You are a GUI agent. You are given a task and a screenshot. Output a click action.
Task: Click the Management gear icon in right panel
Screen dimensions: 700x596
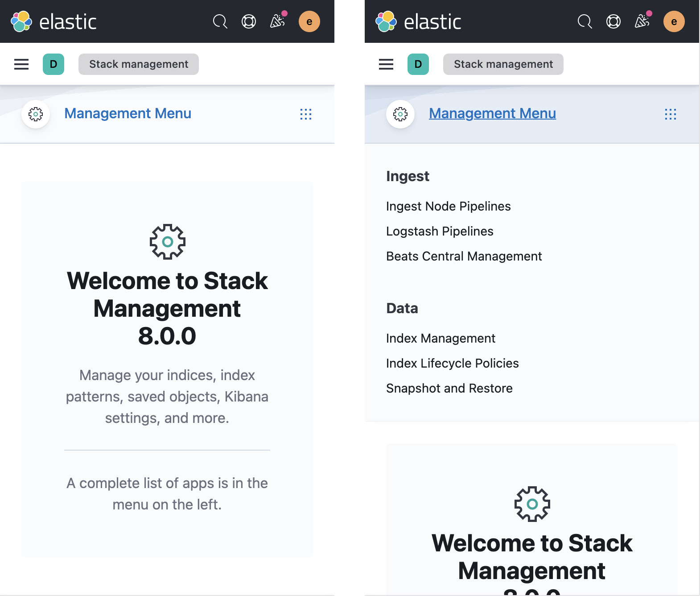click(x=400, y=114)
